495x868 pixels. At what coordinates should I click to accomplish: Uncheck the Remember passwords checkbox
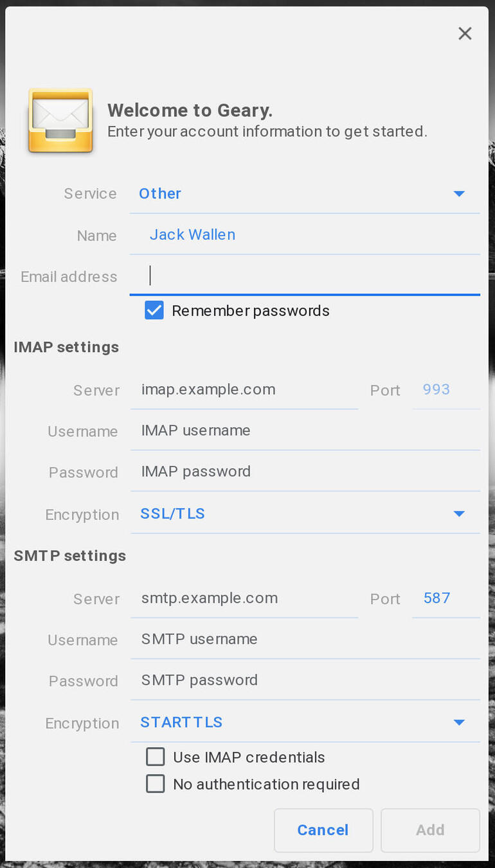pyautogui.click(x=154, y=310)
